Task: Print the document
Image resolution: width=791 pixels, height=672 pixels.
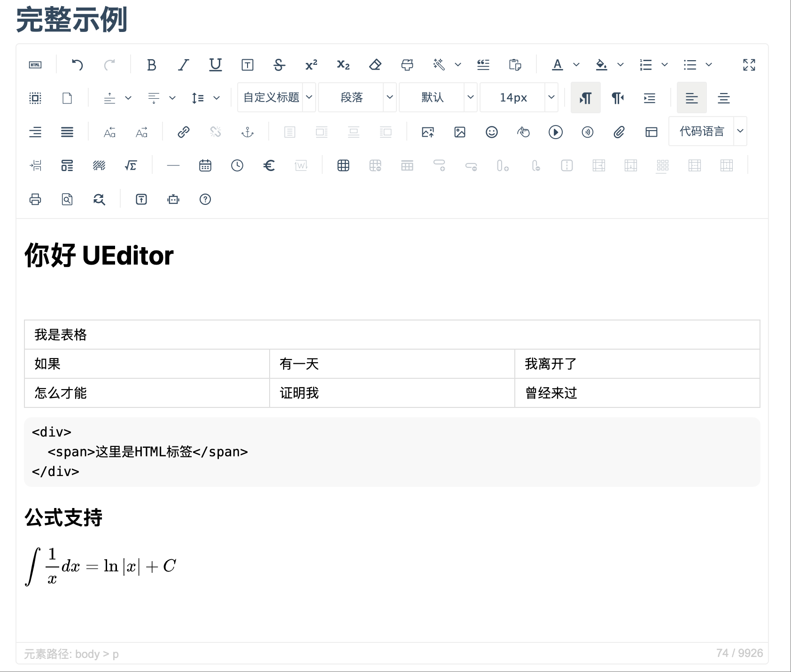Action: (35, 199)
